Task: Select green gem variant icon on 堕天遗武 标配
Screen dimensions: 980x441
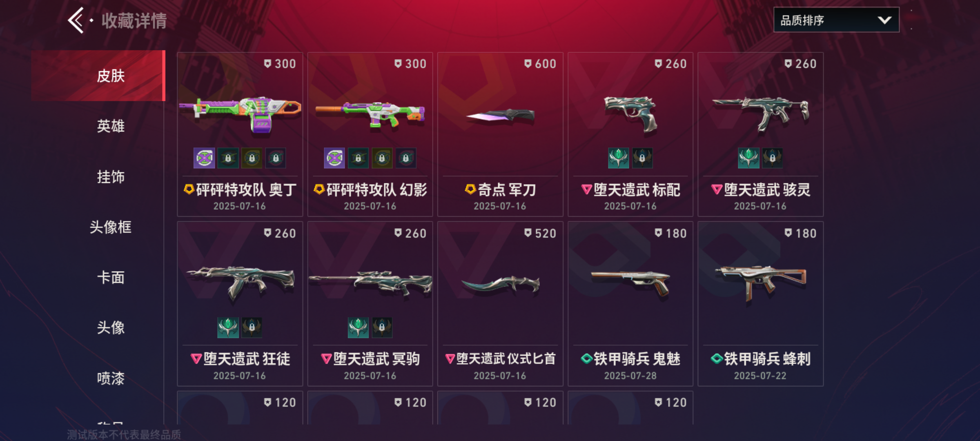Action: click(618, 158)
